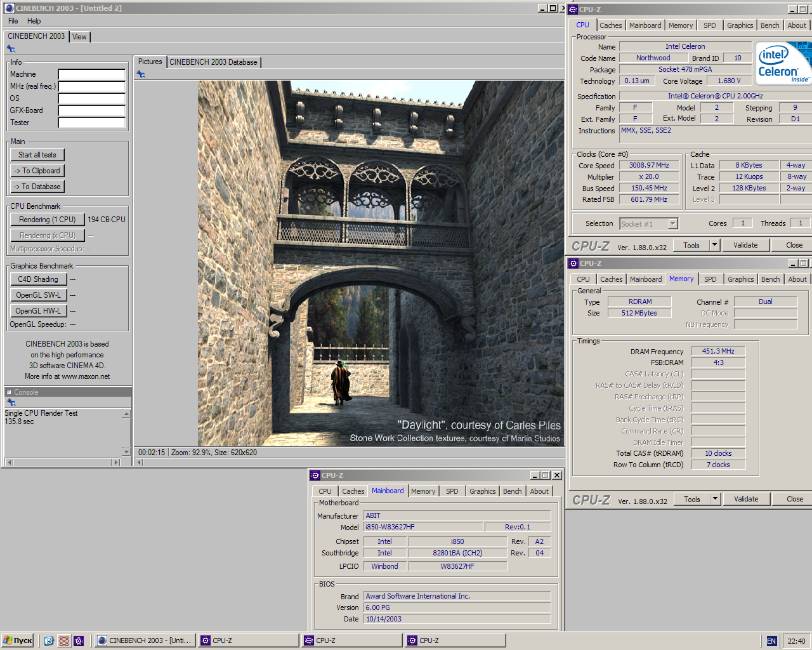Click the Bus Speed value 150.45 MHz
The image size is (812, 650).
[x=649, y=188]
